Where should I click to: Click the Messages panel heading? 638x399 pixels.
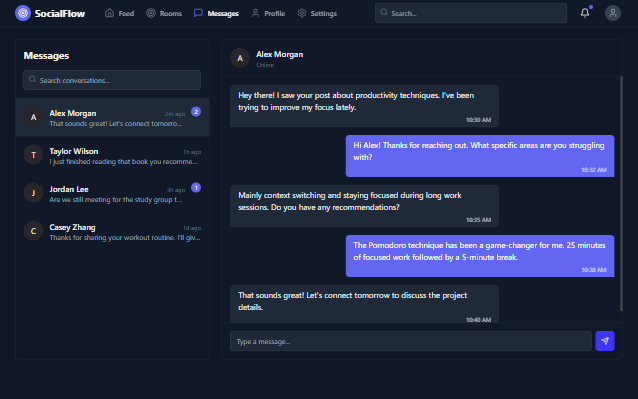click(46, 56)
